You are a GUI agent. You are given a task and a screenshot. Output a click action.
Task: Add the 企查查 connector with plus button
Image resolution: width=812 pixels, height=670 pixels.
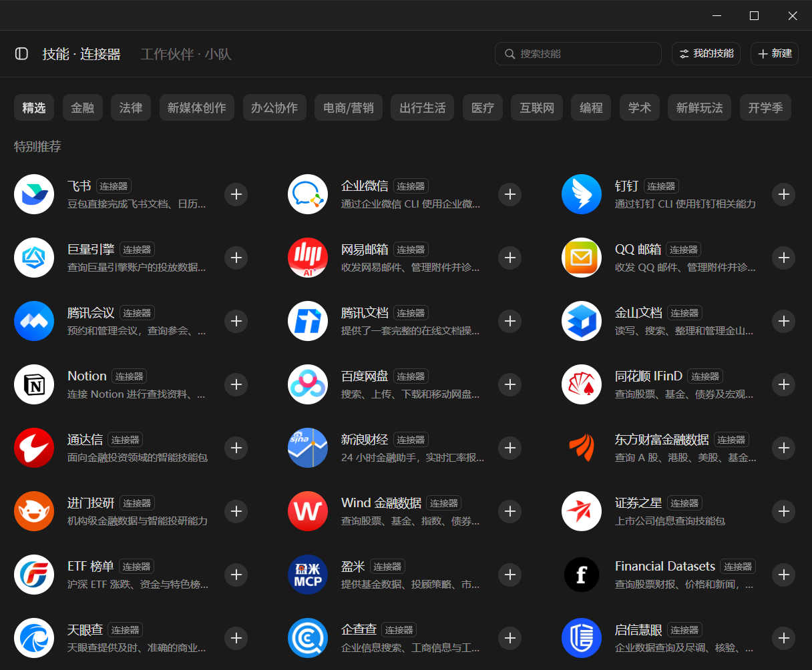pyautogui.click(x=510, y=638)
